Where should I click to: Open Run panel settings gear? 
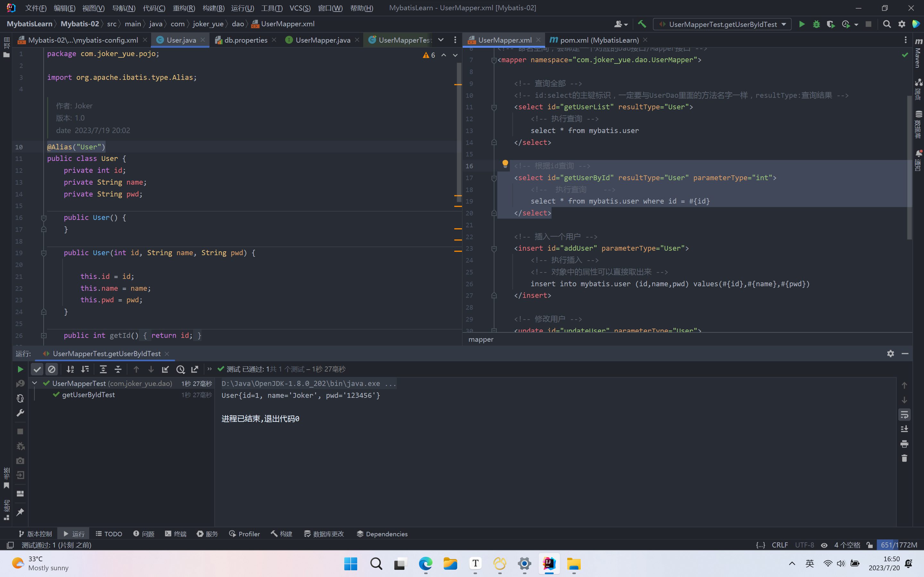pyautogui.click(x=890, y=353)
